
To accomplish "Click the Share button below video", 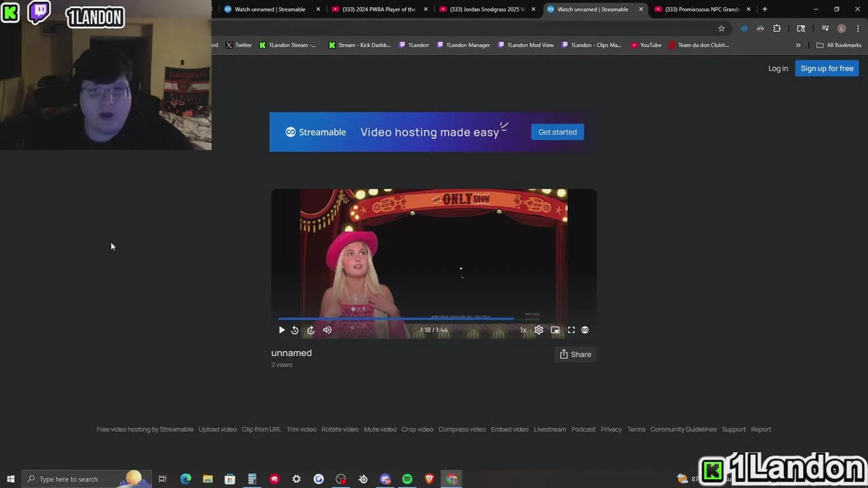I will point(575,354).
